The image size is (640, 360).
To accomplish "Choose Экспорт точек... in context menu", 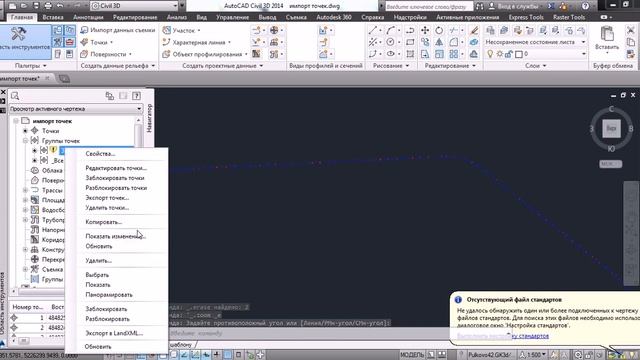I will (x=107, y=198).
